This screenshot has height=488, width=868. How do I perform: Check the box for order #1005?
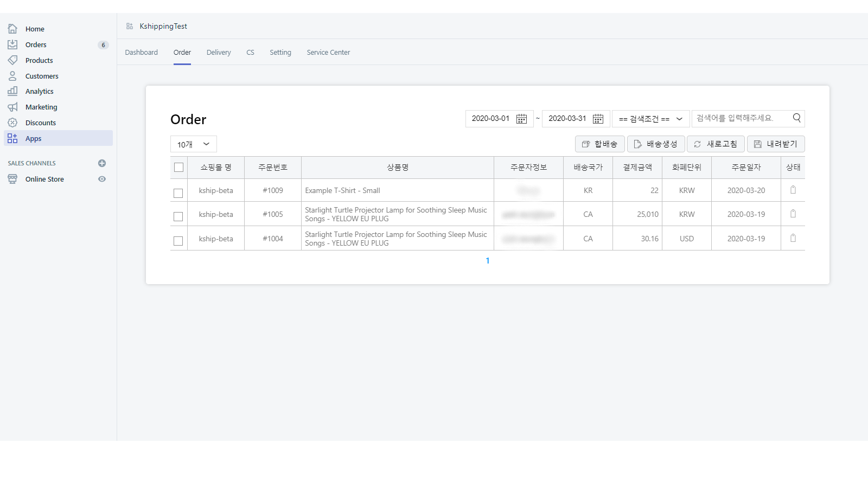(x=178, y=216)
